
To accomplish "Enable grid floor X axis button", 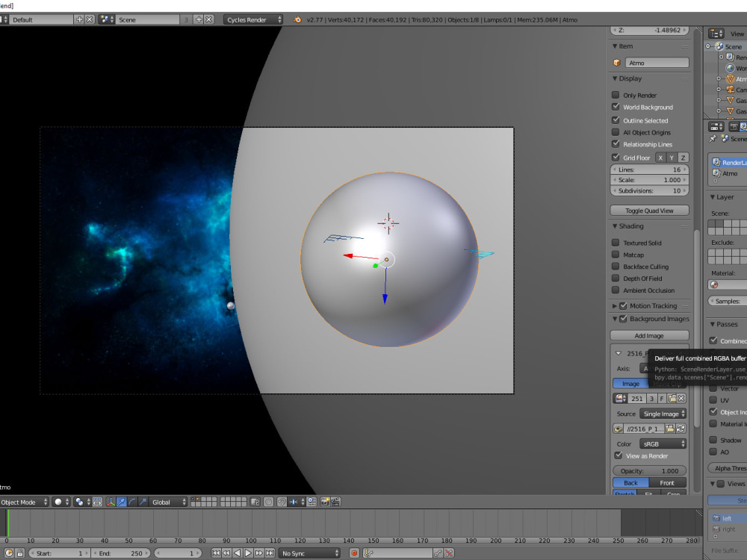I will pyautogui.click(x=660, y=158).
